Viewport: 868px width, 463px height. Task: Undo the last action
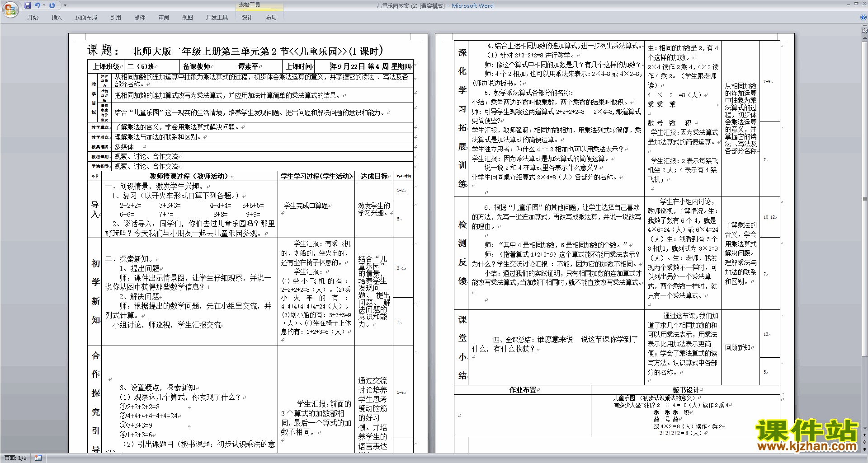tap(37, 5)
